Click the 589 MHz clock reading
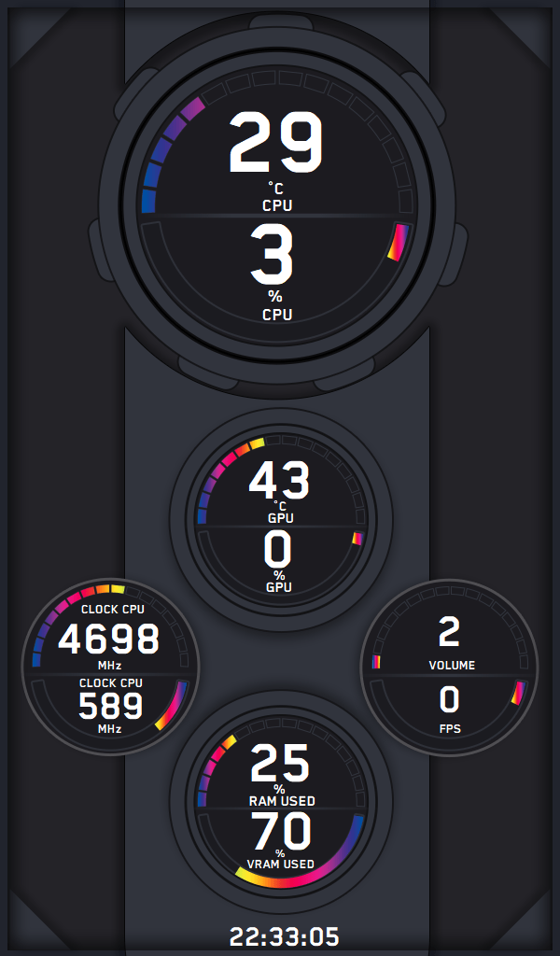This screenshot has height=956, width=560. (111, 706)
